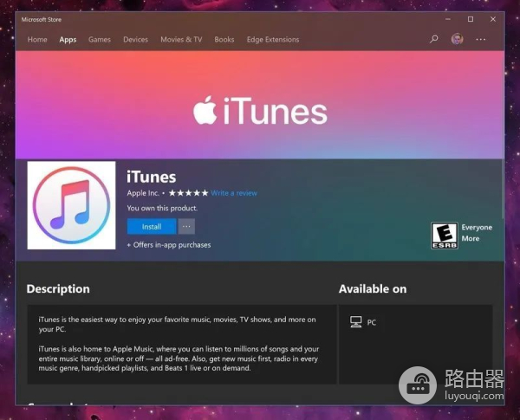Click the PC device icon

click(x=356, y=322)
